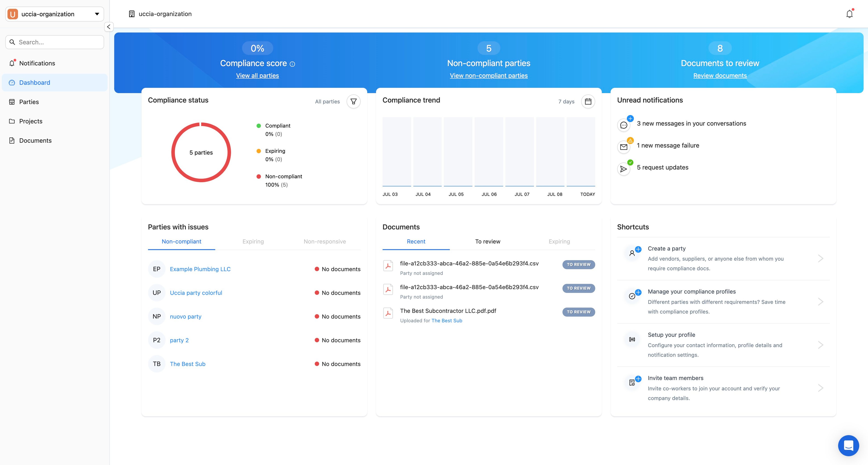Click the TODAY bar in the Compliance trend chart
The width and height of the screenshot is (868, 465).
(580, 152)
